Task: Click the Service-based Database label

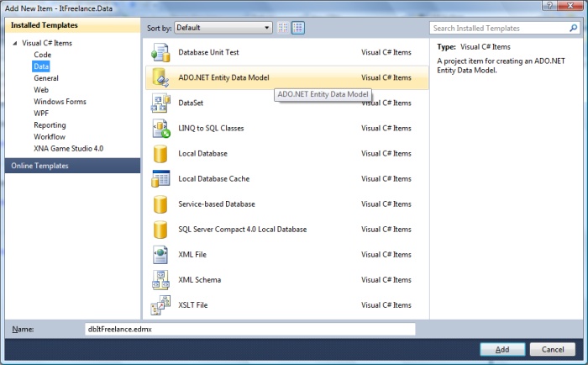Action: (217, 204)
